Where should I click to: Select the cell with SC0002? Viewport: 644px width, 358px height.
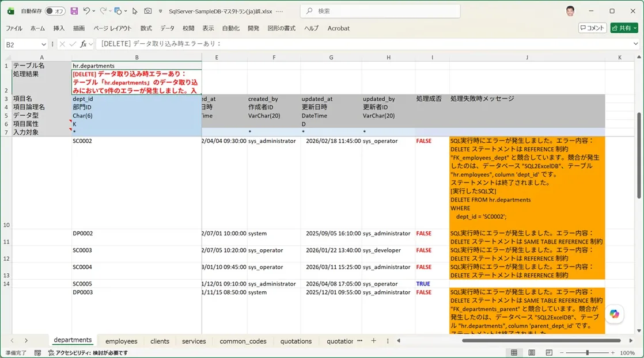point(137,182)
